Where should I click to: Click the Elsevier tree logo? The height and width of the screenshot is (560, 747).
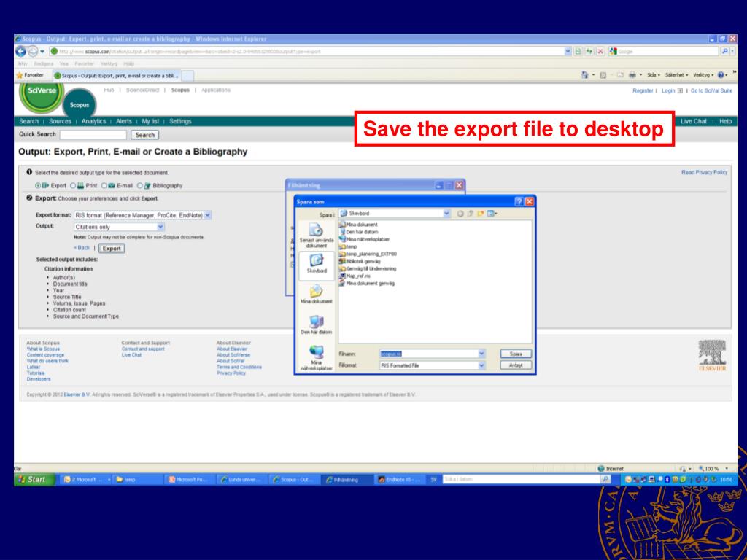pyautogui.click(x=712, y=355)
